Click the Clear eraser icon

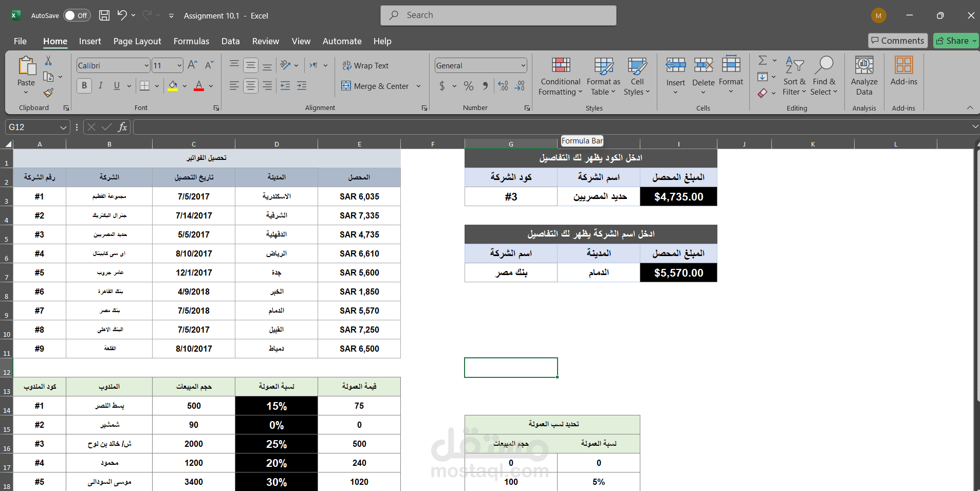click(763, 93)
